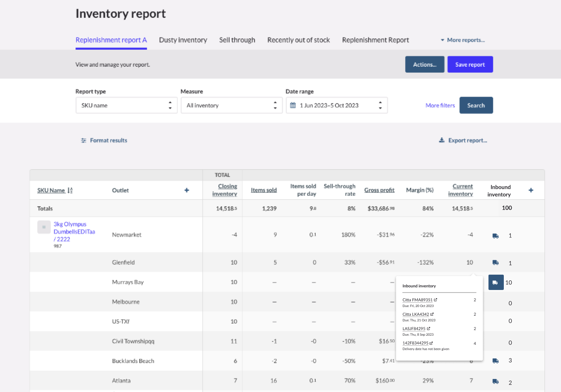Click the Format results sliders icon
561x392 pixels.
pyautogui.click(x=83, y=140)
